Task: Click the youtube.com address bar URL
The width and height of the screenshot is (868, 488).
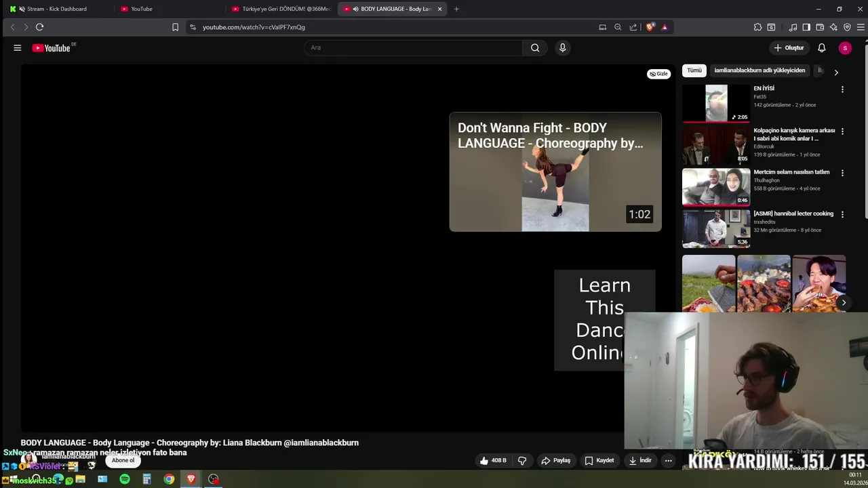Action: [254, 27]
